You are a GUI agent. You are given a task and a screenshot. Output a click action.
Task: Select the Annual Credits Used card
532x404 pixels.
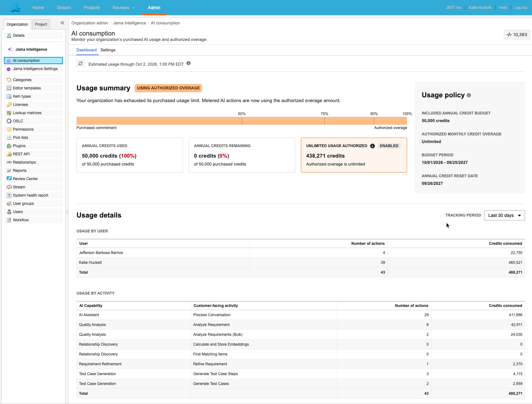130,155
